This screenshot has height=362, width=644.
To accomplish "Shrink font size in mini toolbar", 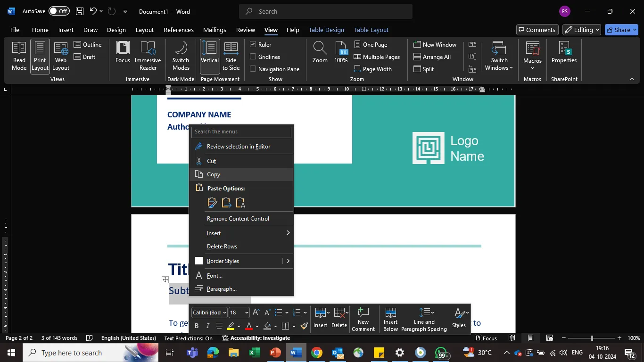I will [267, 313].
